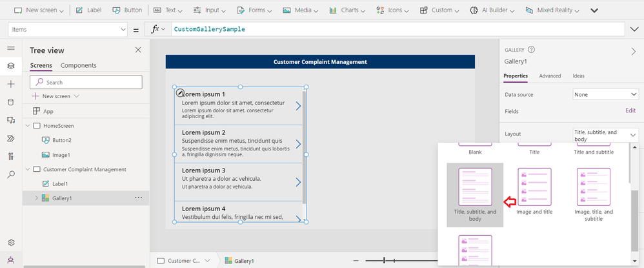Select the Image and title layout

[534, 191]
